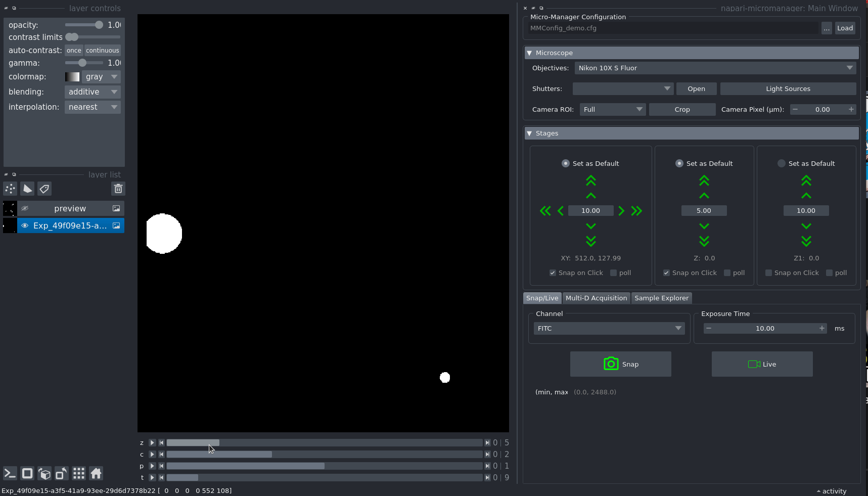
Task: Switch to the Snap/Live tab
Action: [542, 298]
